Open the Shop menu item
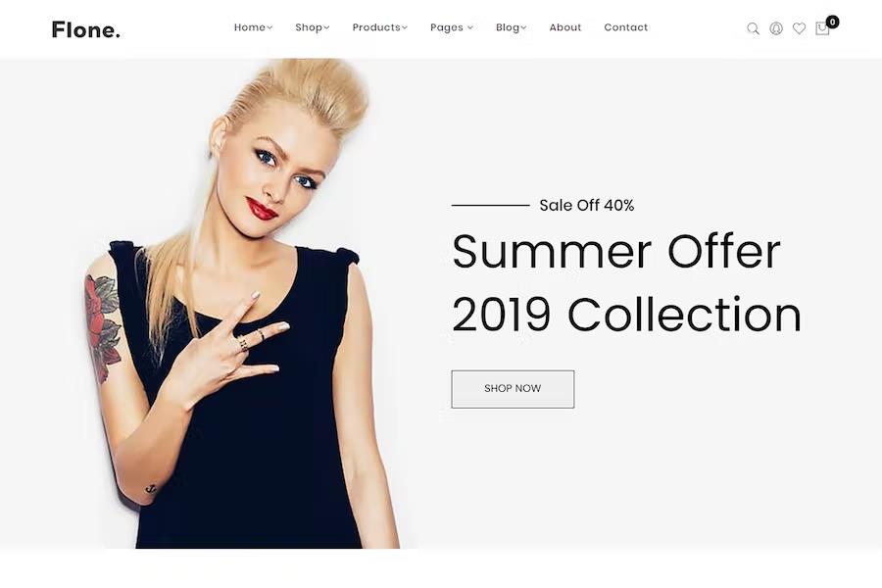 309,27
